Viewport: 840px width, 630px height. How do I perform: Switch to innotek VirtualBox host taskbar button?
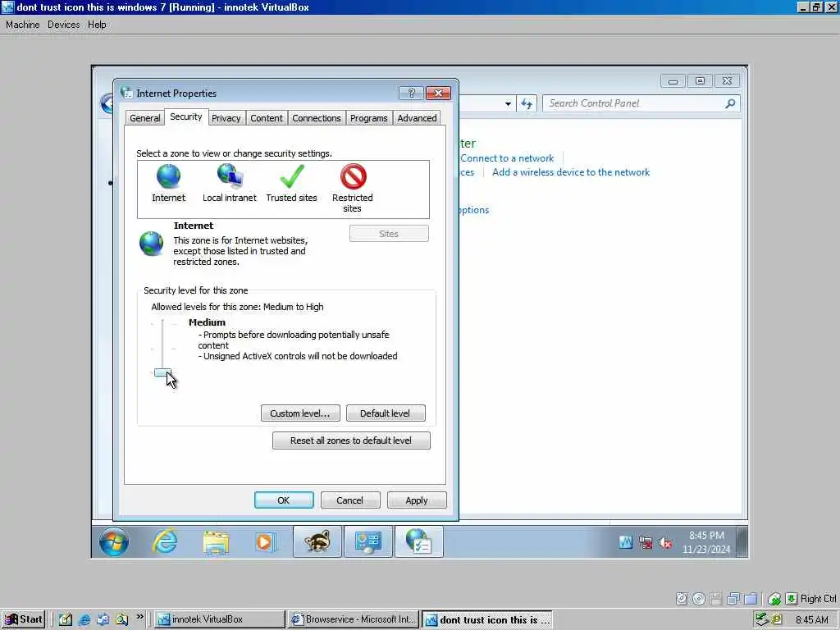pos(220,619)
